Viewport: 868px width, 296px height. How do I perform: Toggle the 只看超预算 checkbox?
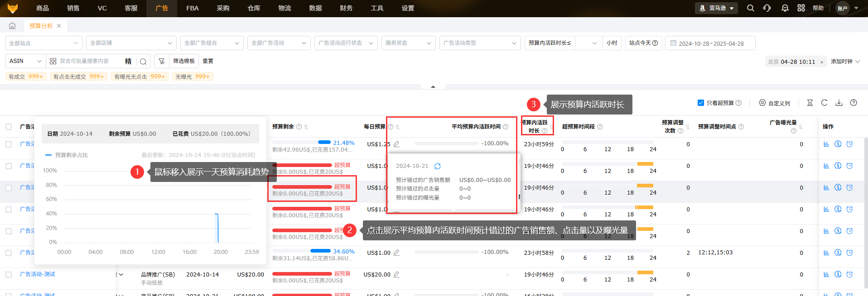point(700,103)
